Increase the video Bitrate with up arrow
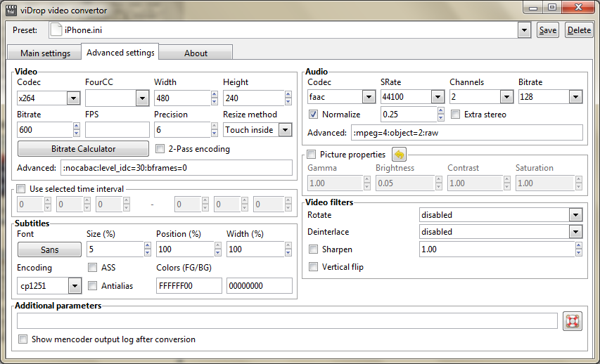 click(77, 126)
